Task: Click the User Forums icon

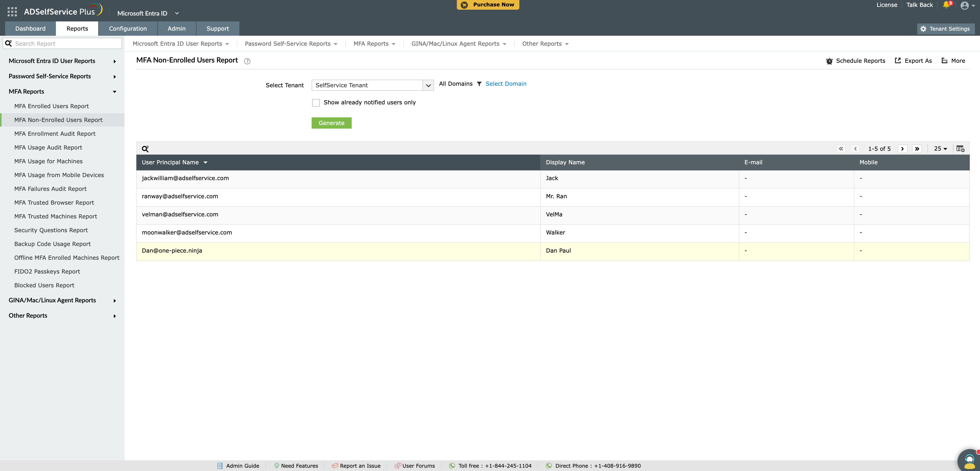Action: click(398, 466)
